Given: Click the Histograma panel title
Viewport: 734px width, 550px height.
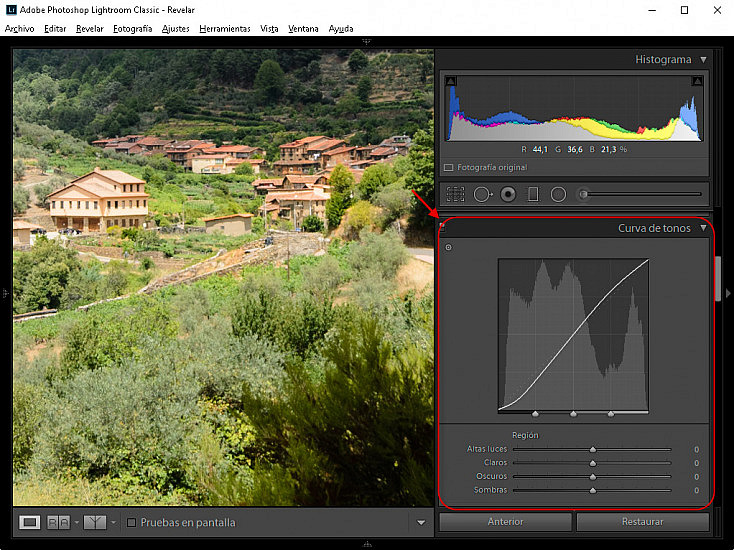Looking at the screenshot, I should [x=663, y=59].
